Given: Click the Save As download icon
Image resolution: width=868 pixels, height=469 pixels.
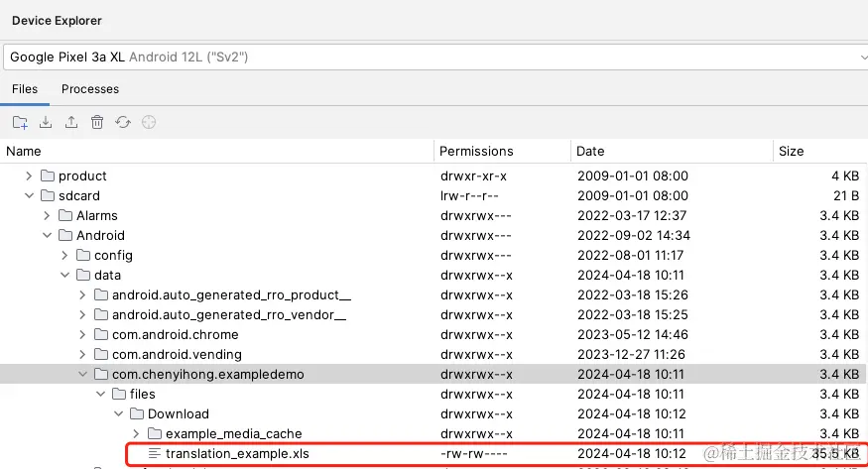Looking at the screenshot, I should [x=46, y=122].
